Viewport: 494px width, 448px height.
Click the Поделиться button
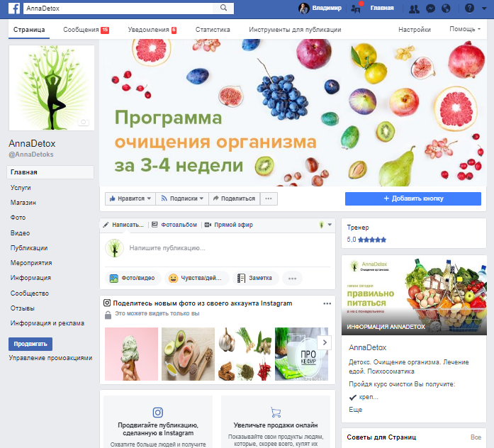click(x=235, y=198)
